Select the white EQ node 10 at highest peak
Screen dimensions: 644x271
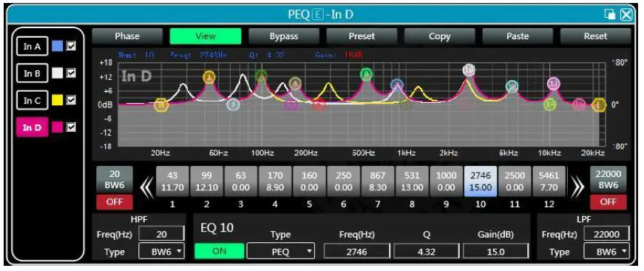(469, 70)
